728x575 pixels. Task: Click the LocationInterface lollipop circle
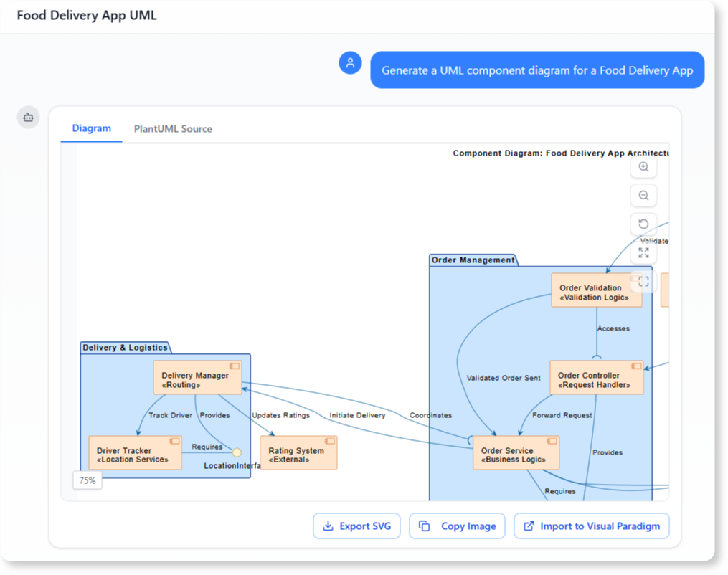237,452
